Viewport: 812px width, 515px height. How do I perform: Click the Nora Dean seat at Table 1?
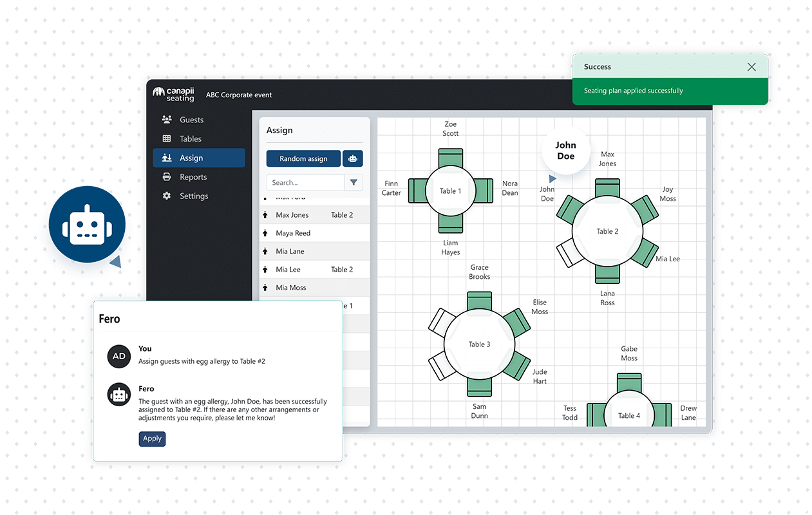coord(484,191)
